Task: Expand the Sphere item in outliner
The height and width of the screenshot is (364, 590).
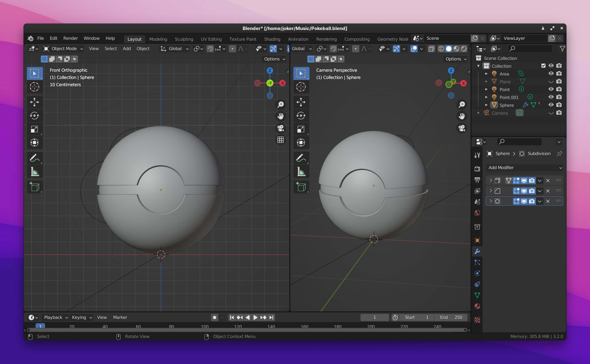Action: (x=486, y=105)
